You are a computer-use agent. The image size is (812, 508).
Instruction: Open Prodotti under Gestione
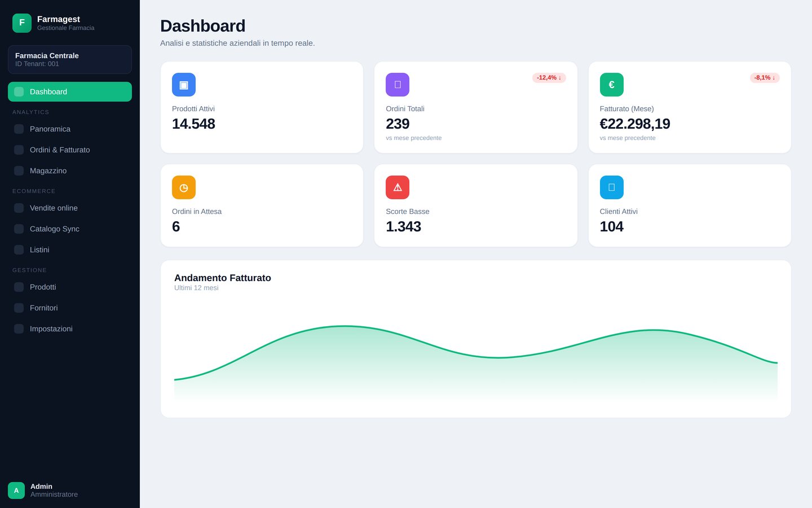coord(70,287)
